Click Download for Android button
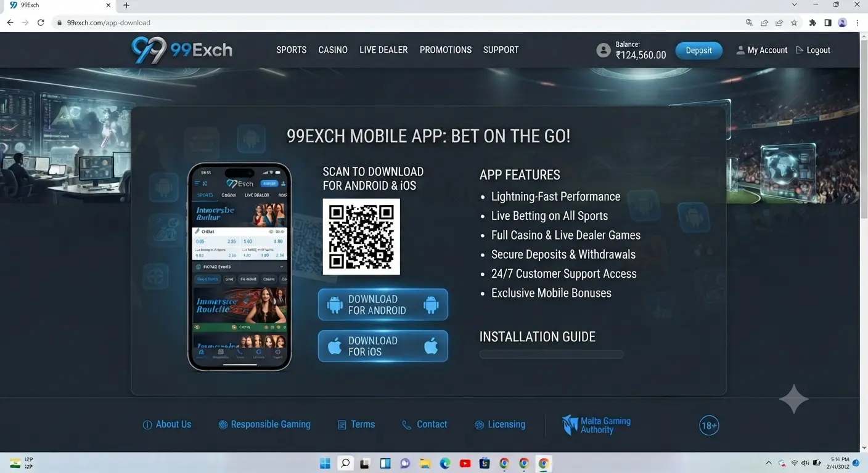 (x=383, y=305)
